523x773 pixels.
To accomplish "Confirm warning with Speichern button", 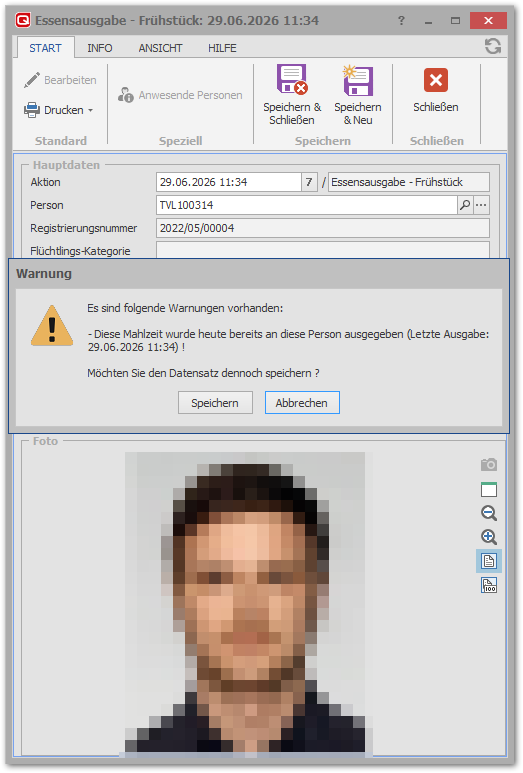I will coord(215,403).
